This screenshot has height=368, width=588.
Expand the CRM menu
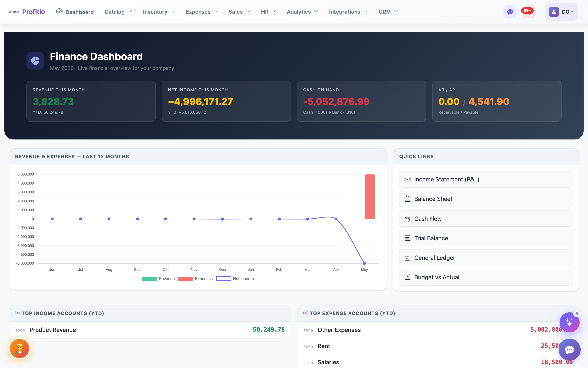pos(388,12)
